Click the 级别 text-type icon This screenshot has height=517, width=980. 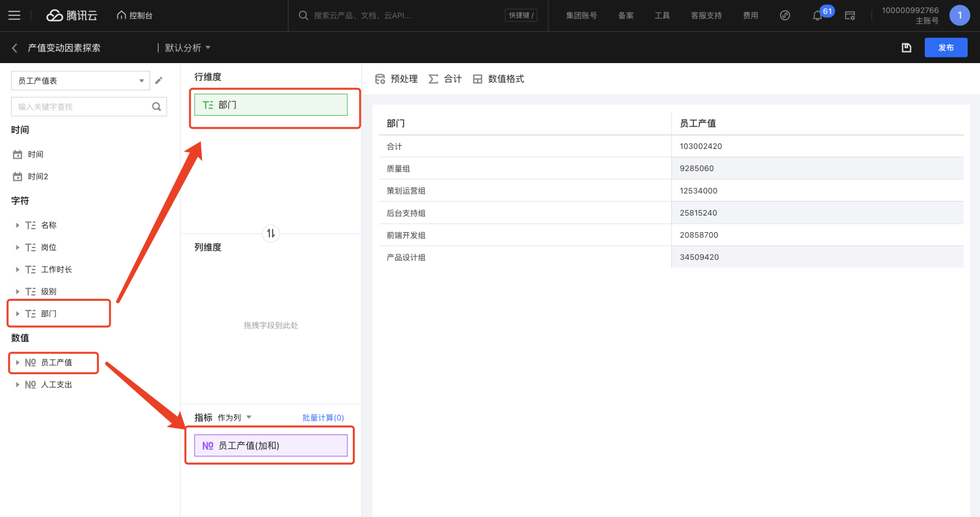[x=30, y=292]
